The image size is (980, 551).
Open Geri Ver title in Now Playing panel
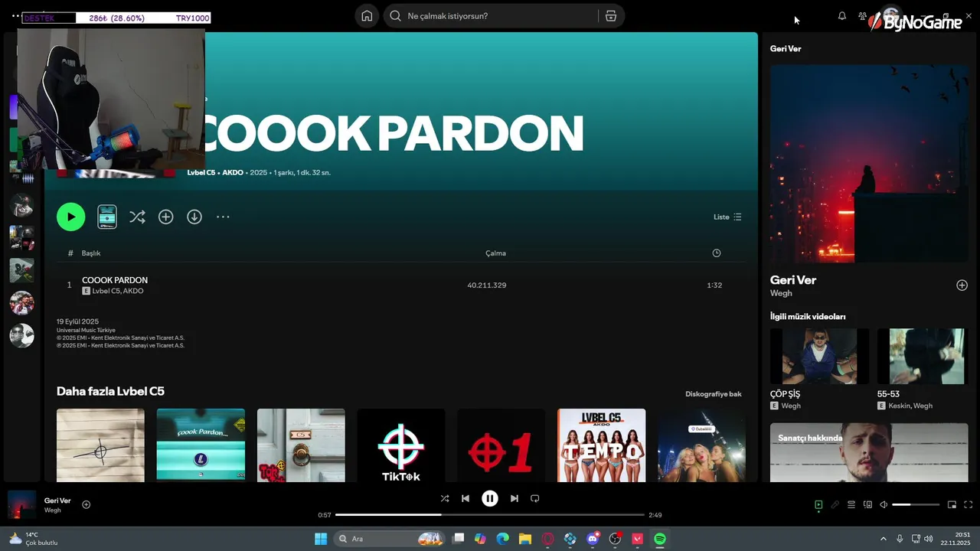pos(793,280)
